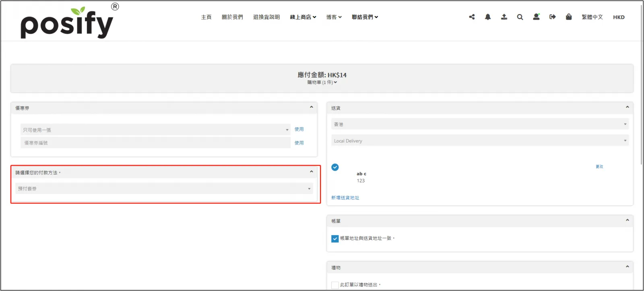Image resolution: width=644 pixels, height=291 pixels.
Task: Click the upload icon in header
Action: click(504, 17)
